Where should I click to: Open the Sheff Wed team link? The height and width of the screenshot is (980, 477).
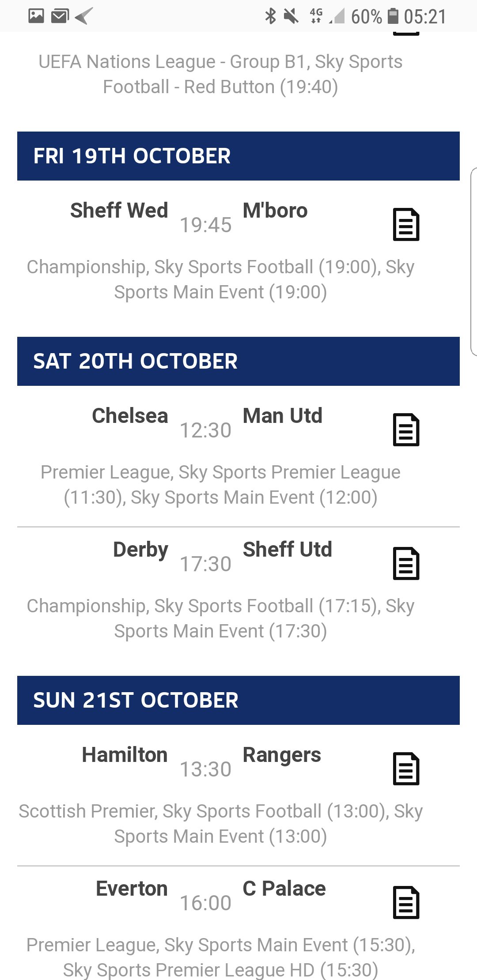(x=119, y=210)
